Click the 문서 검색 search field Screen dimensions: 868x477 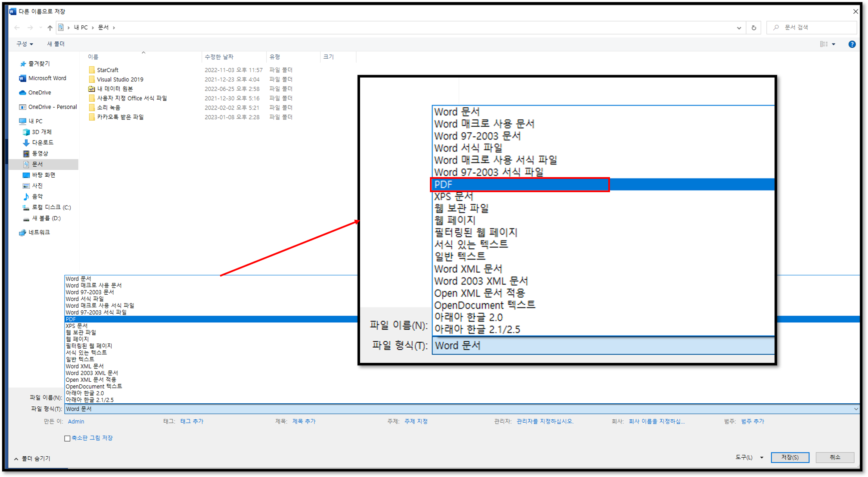(x=812, y=28)
